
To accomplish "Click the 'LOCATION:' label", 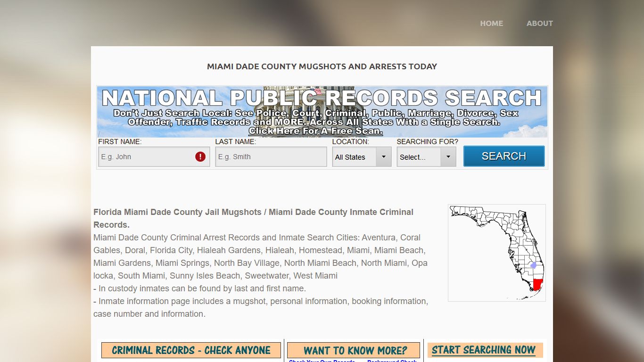I will tap(351, 141).
